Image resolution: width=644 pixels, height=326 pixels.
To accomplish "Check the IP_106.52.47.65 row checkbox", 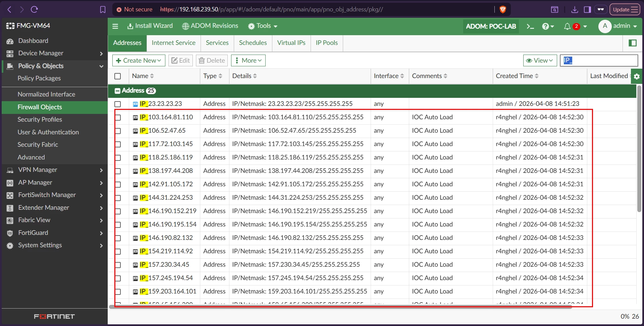I will tap(118, 131).
